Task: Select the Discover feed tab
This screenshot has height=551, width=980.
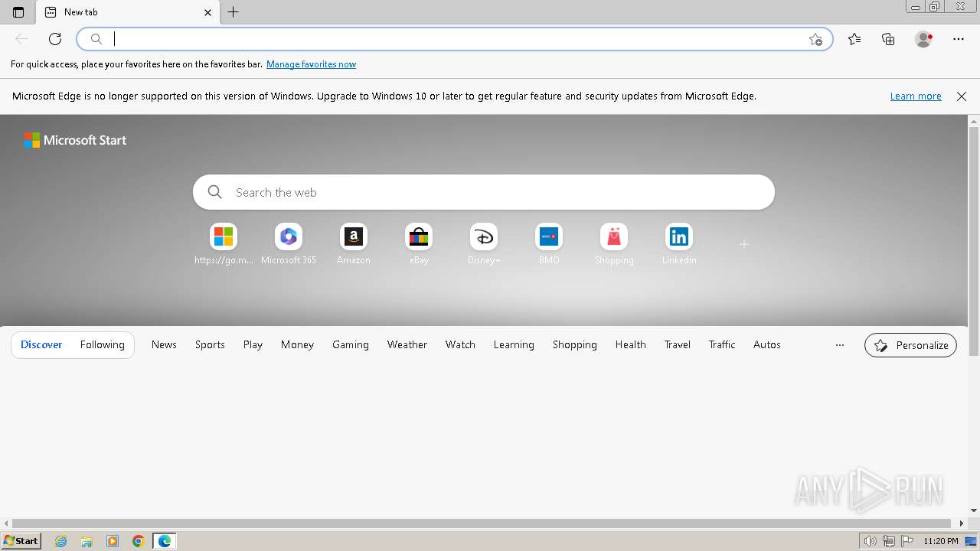Action: pos(41,345)
